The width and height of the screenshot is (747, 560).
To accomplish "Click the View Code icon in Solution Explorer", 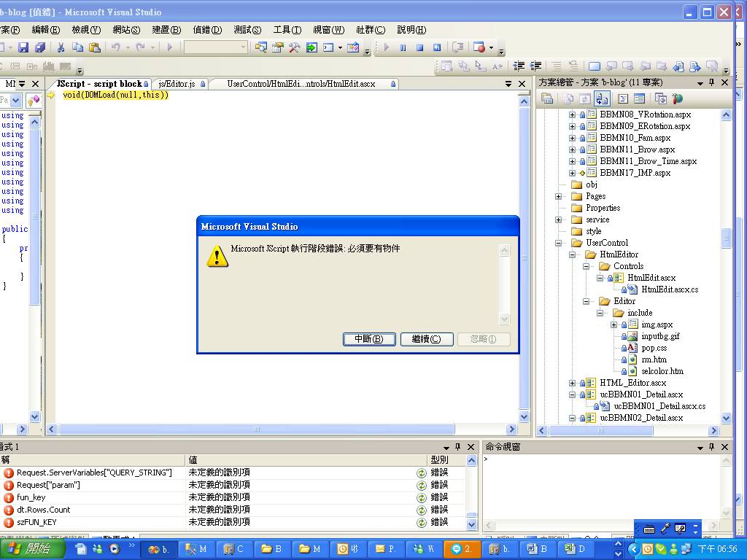I will pyautogui.click(x=623, y=98).
